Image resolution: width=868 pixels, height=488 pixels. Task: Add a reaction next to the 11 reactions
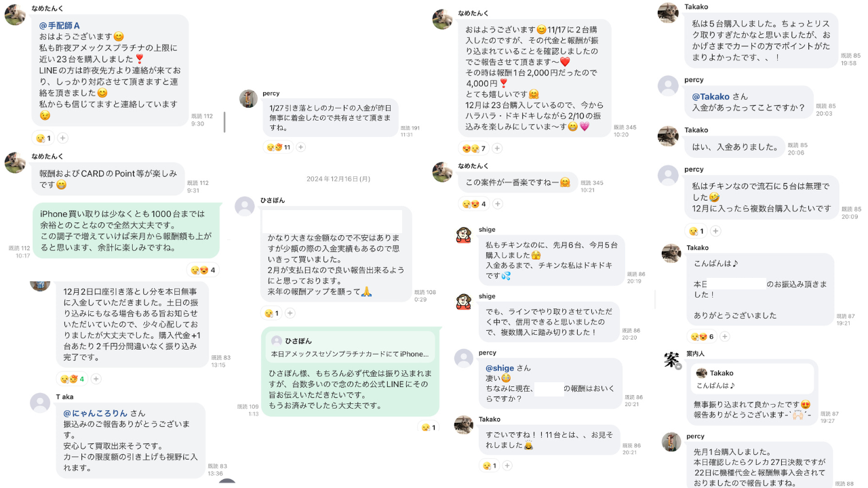click(x=301, y=147)
